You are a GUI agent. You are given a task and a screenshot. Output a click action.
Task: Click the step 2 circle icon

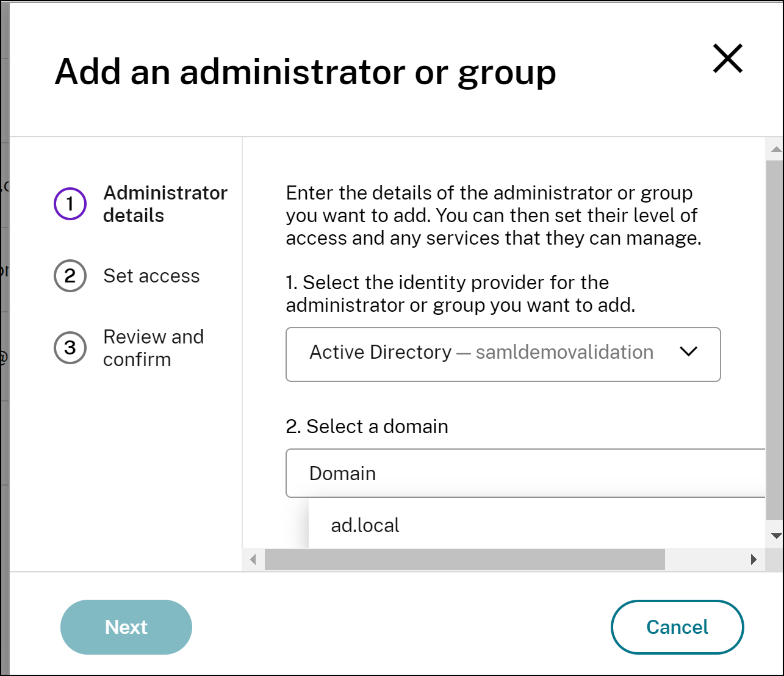70,276
